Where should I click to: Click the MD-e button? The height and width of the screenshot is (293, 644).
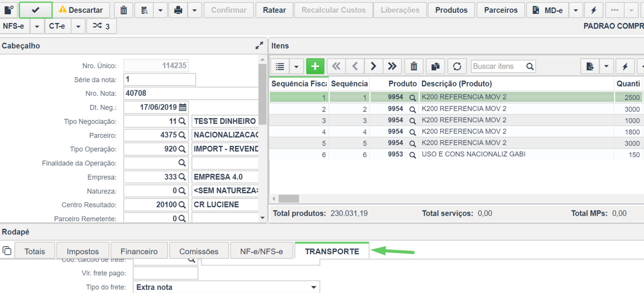pos(548,10)
